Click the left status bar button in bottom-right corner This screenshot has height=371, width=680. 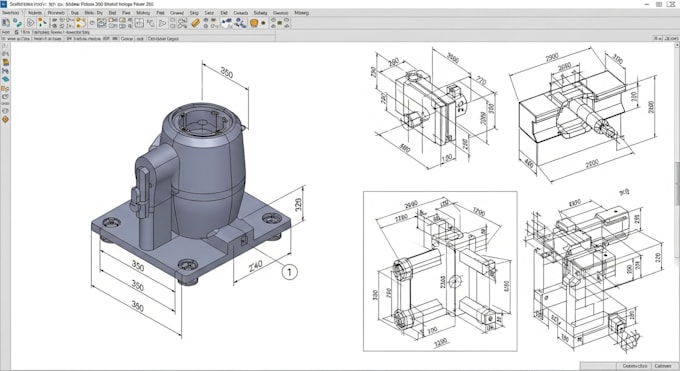point(634,366)
